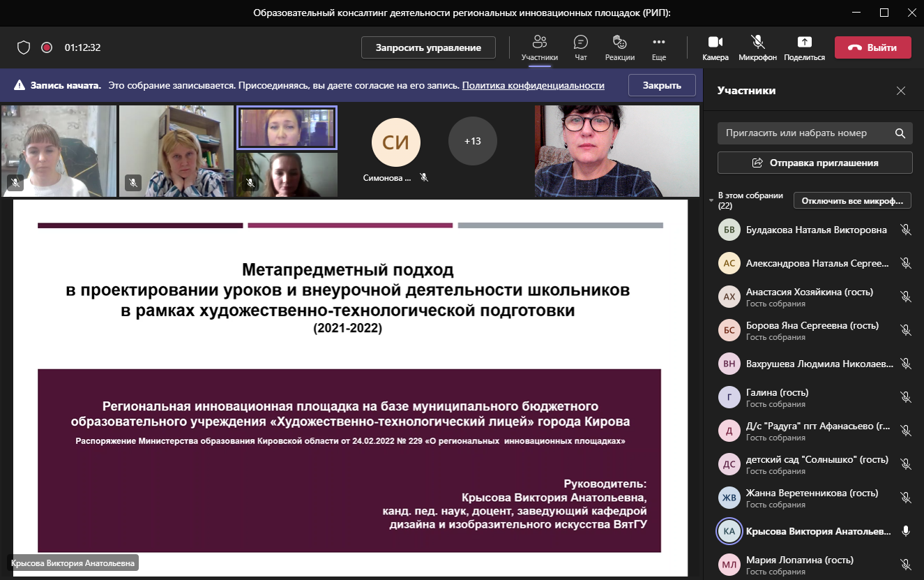Click the muted mic badge beside Симонова name

pos(423,178)
